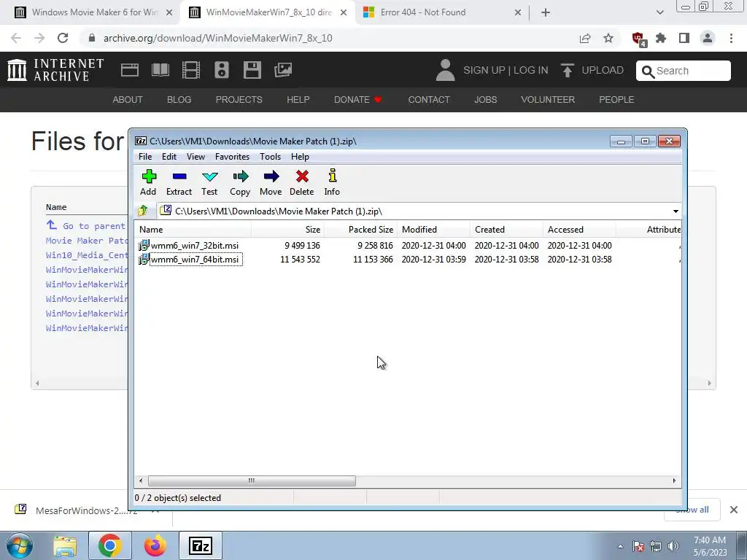
Task: Open Windows Start menu
Action: [x=19, y=545]
